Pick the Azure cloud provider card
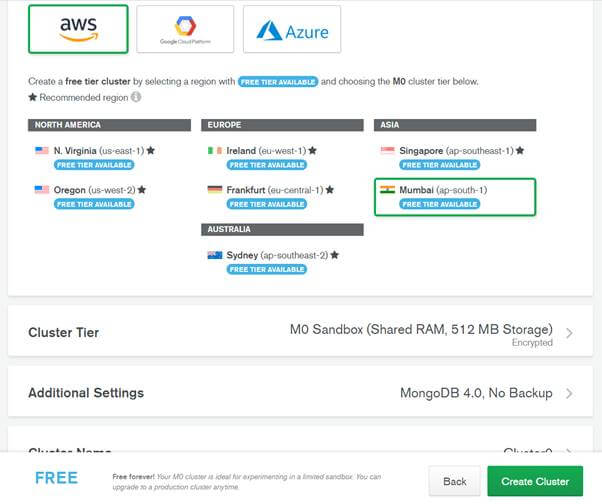 tap(292, 29)
